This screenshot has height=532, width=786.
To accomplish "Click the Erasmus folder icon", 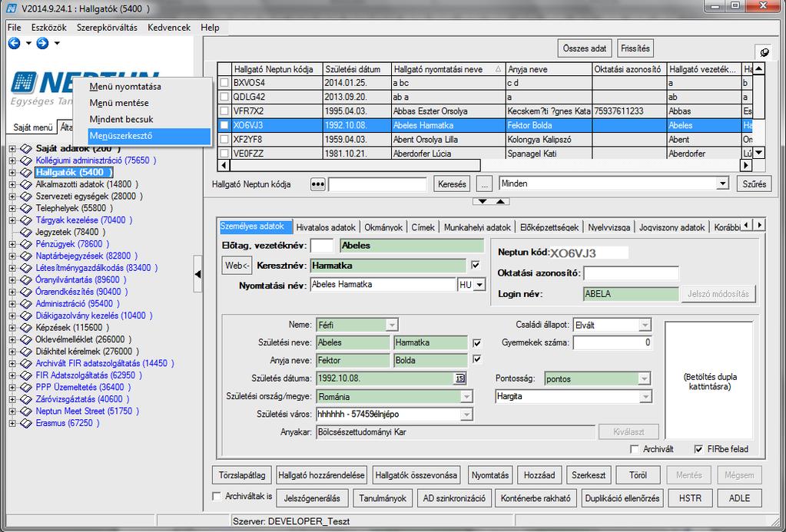I will [x=26, y=423].
